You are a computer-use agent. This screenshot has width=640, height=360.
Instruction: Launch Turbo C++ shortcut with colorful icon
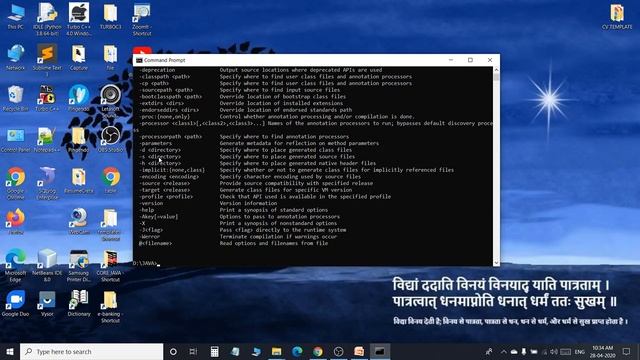coord(47,98)
